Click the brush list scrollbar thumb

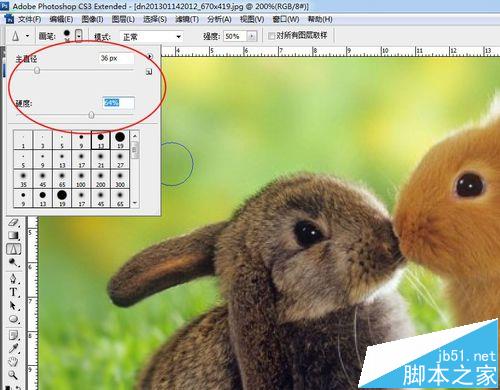click(x=135, y=149)
